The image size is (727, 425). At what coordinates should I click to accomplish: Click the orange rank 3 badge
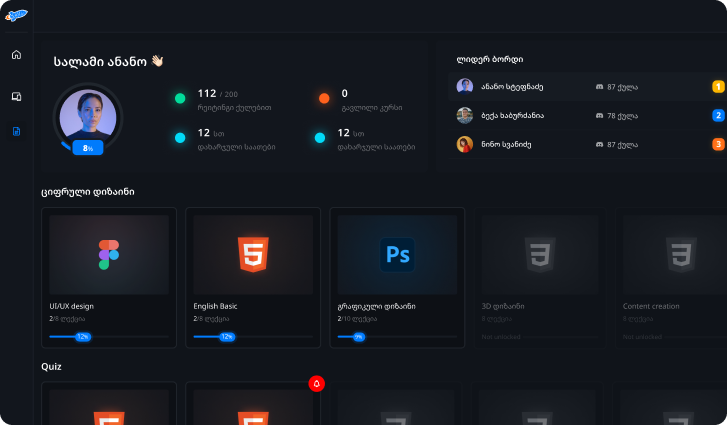(718, 144)
